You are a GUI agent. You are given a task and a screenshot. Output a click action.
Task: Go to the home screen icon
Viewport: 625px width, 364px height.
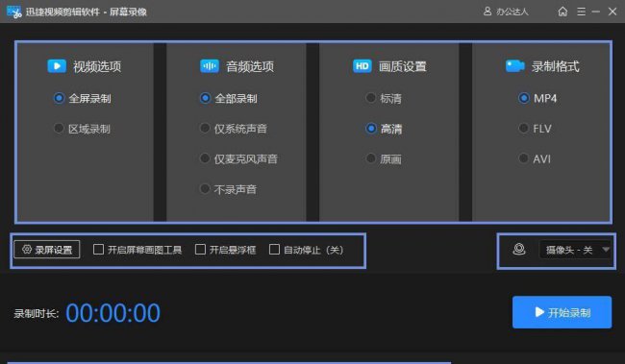pos(562,12)
